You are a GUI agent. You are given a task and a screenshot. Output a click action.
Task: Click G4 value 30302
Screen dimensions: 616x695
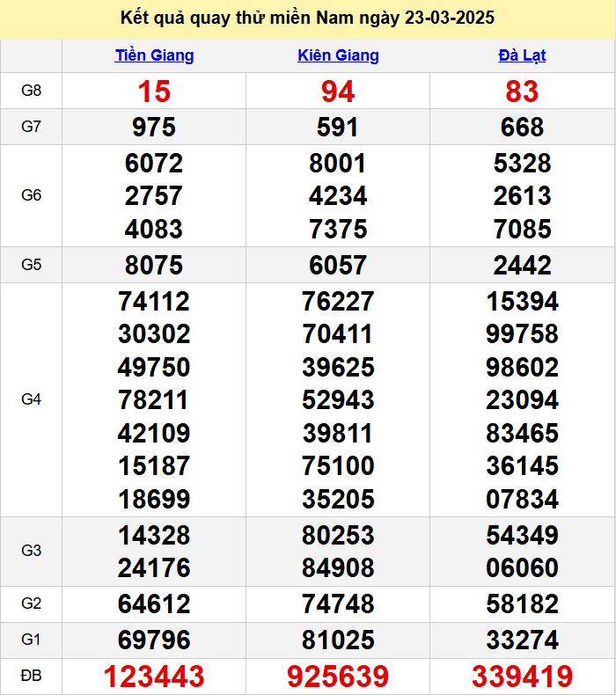click(x=154, y=333)
